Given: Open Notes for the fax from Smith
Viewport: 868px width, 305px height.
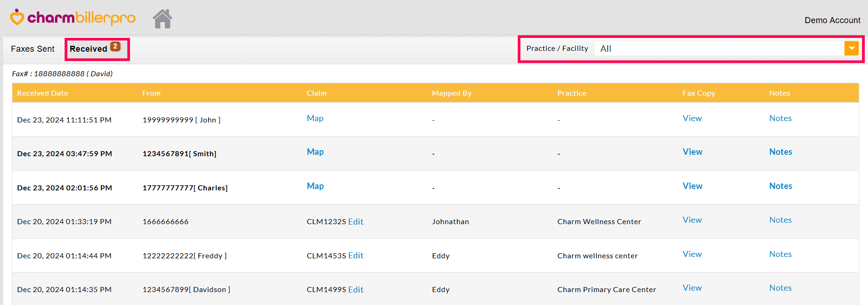Looking at the screenshot, I should coord(780,152).
